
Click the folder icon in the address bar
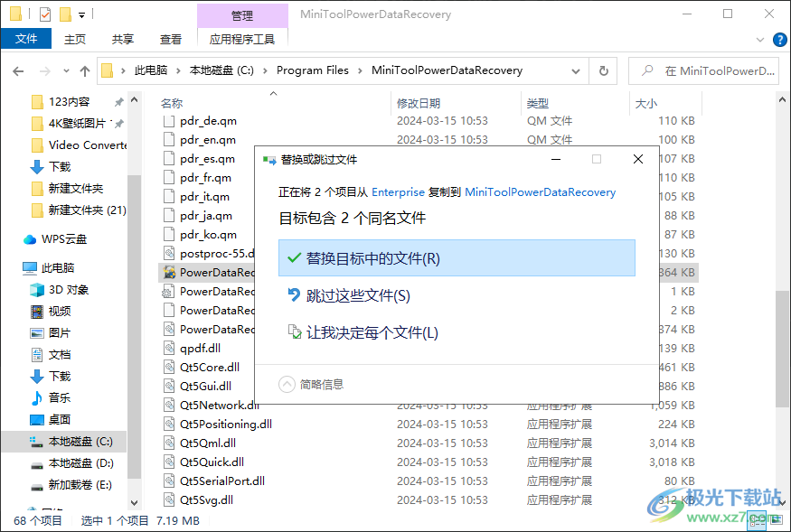(107, 70)
